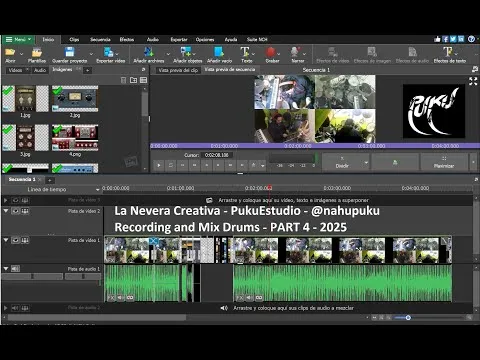The width and height of the screenshot is (480, 360).
Task: Toggle the lock icon of Pista de audio 2
Action: pos(25,308)
